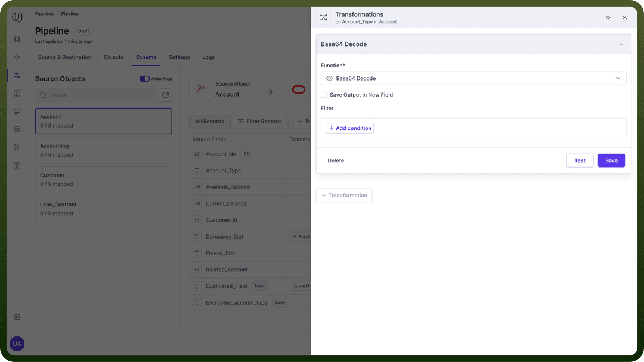Image resolution: width=644 pixels, height=362 pixels.
Task: Select the pipelines arrow icon in sidebar
Action: point(17,75)
